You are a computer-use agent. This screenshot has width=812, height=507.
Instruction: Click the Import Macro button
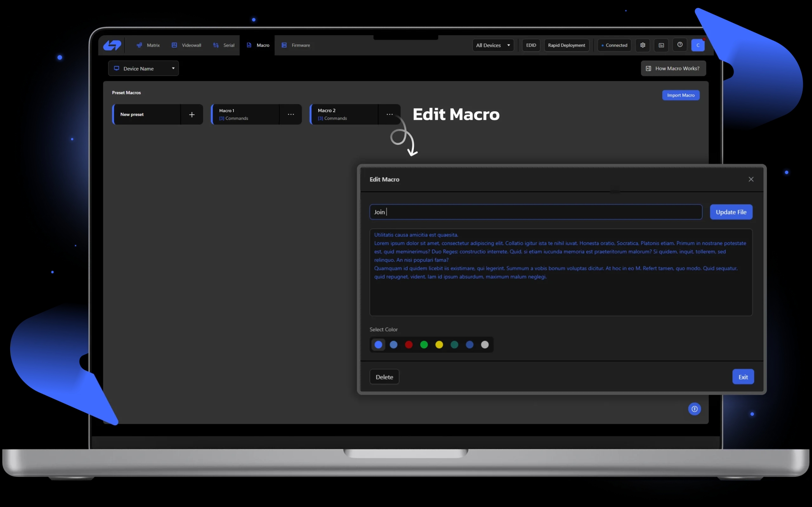(681, 95)
